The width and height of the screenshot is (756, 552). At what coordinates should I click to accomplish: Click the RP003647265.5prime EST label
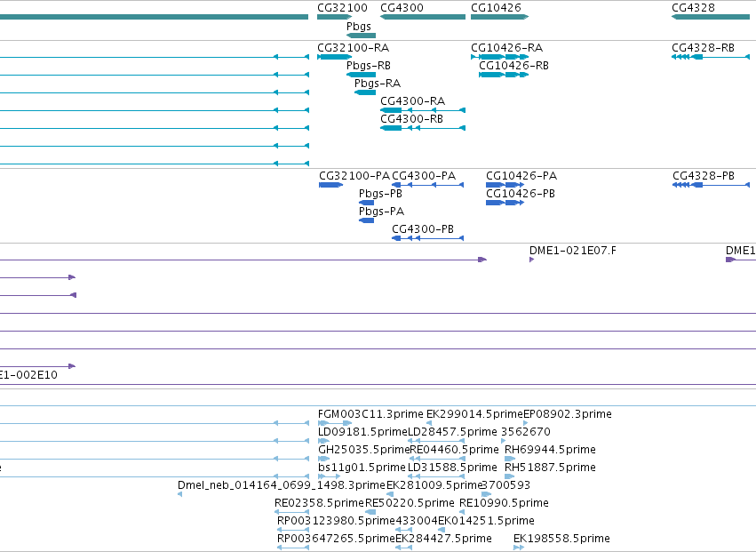click(336, 539)
